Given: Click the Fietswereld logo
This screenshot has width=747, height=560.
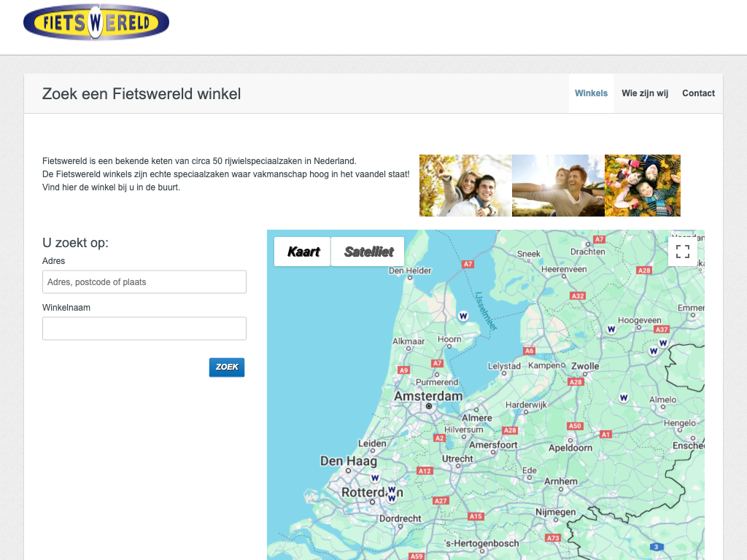Looking at the screenshot, I should [96, 22].
